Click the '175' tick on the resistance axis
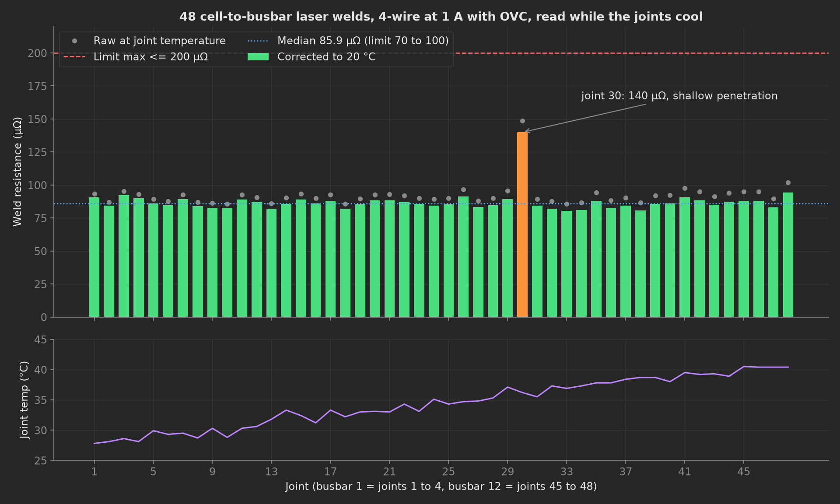 point(37,86)
